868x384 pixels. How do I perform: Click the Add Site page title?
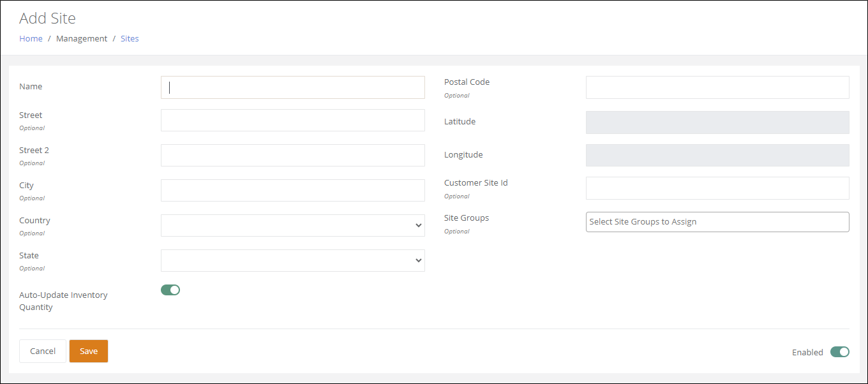tap(47, 18)
